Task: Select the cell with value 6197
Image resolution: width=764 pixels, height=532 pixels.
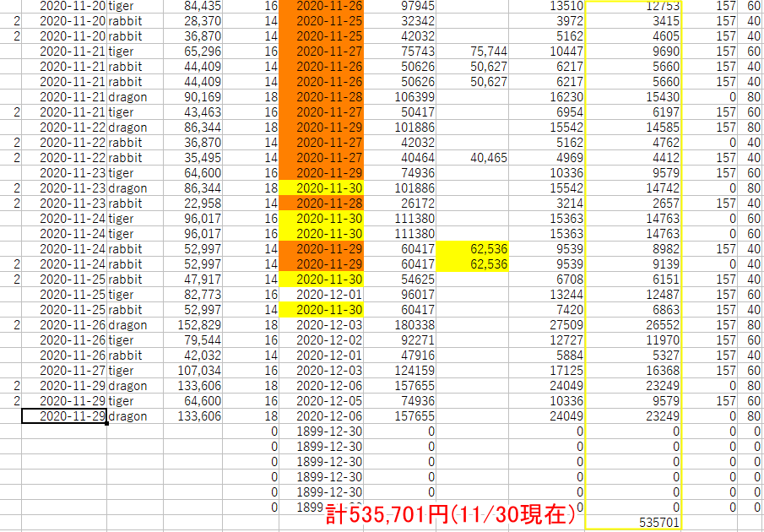Action: pos(633,112)
